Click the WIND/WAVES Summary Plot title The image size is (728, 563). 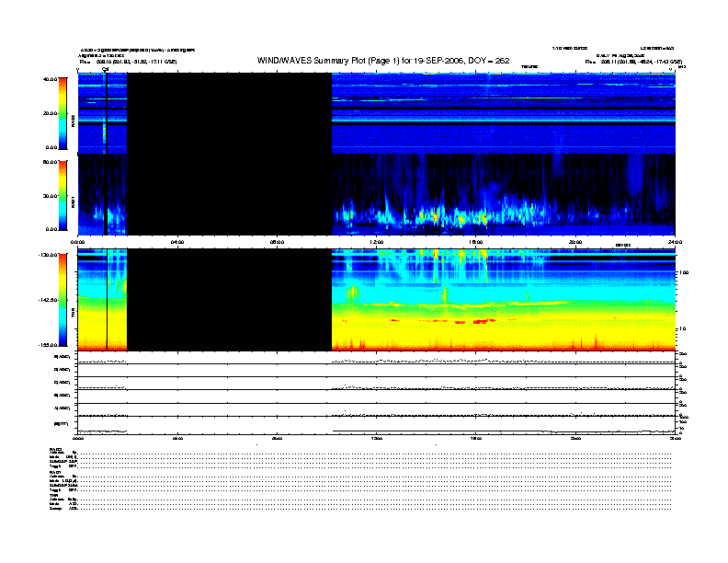[383, 61]
